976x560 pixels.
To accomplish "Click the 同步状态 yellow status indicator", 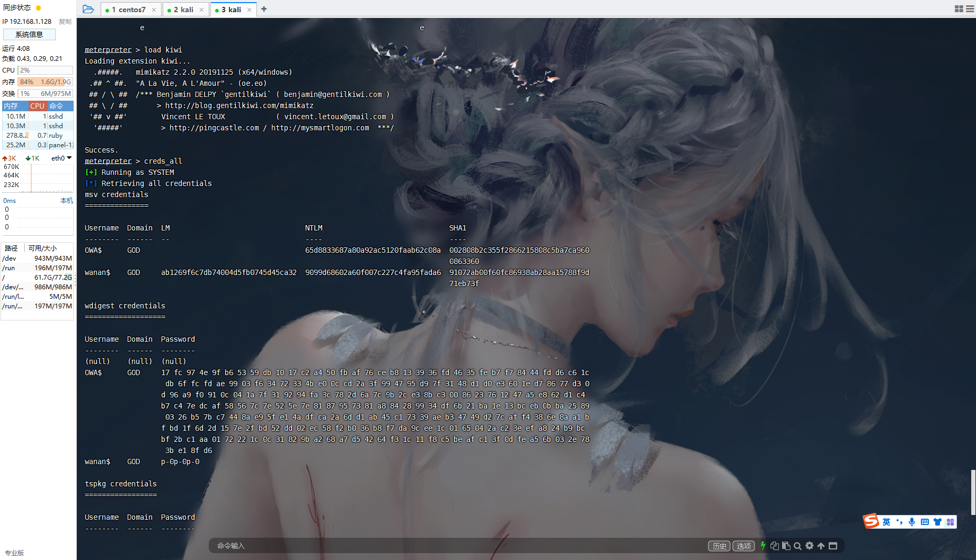I will click(x=38, y=8).
